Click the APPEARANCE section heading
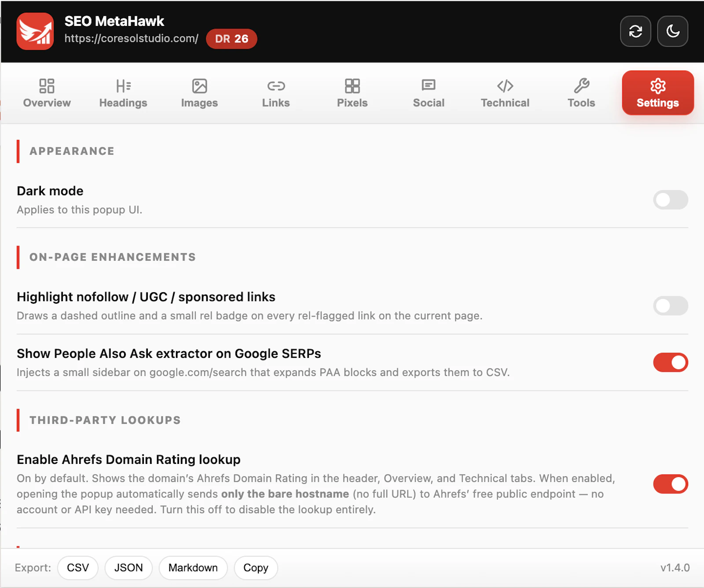Image resolution: width=704 pixels, height=588 pixels. coord(72,151)
